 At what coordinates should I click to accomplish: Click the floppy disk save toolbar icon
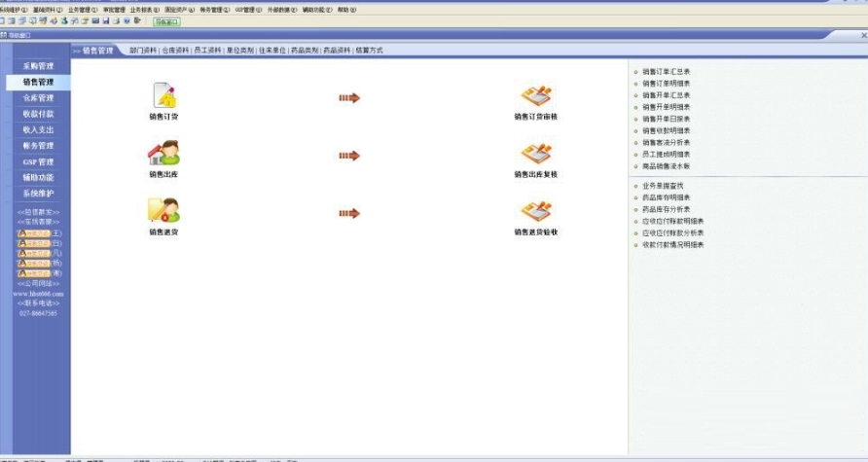click(x=106, y=21)
